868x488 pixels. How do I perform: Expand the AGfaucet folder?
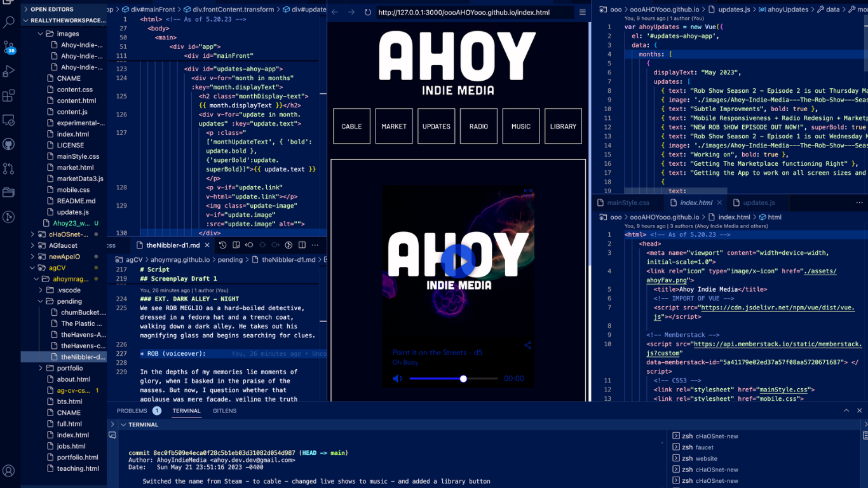click(x=63, y=245)
